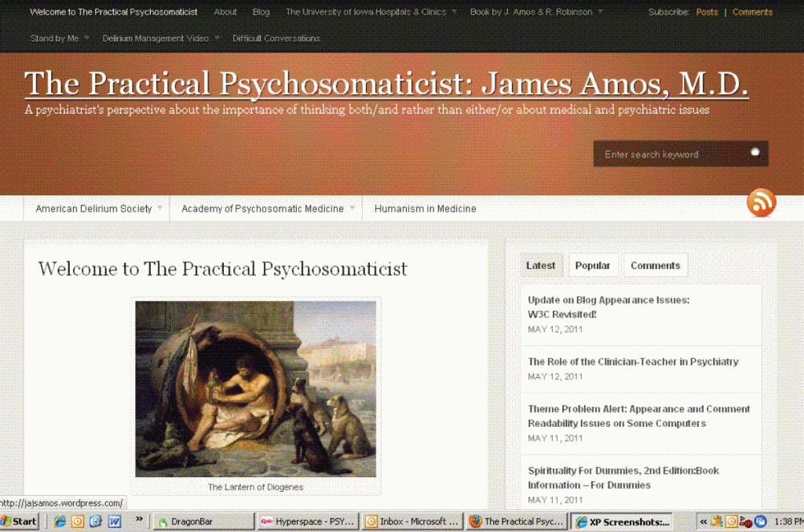Open Theme Problem Alert post
The width and height of the screenshot is (804, 532).
pyautogui.click(x=639, y=416)
